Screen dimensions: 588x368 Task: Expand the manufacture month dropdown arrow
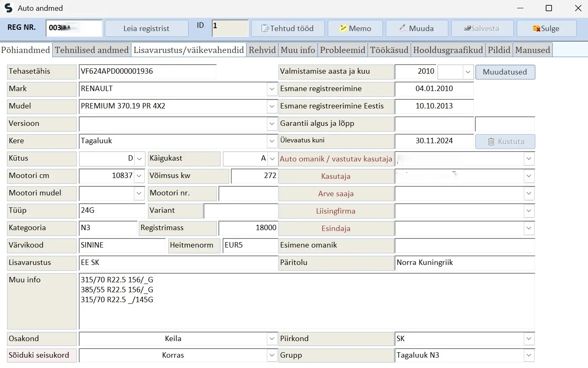pyautogui.click(x=468, y=72)
